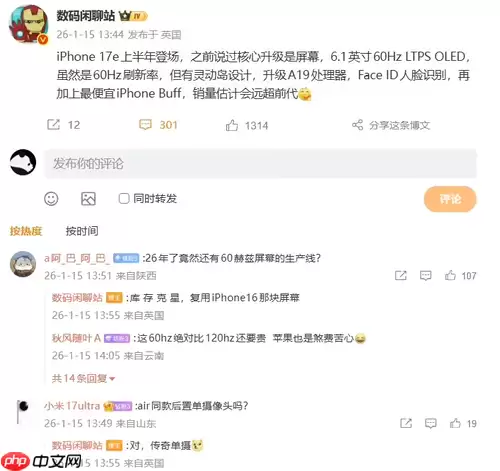500x471 pixels.
Task: Repost 小米17ultra's comment via forward icon
Action: pos(406,423)
